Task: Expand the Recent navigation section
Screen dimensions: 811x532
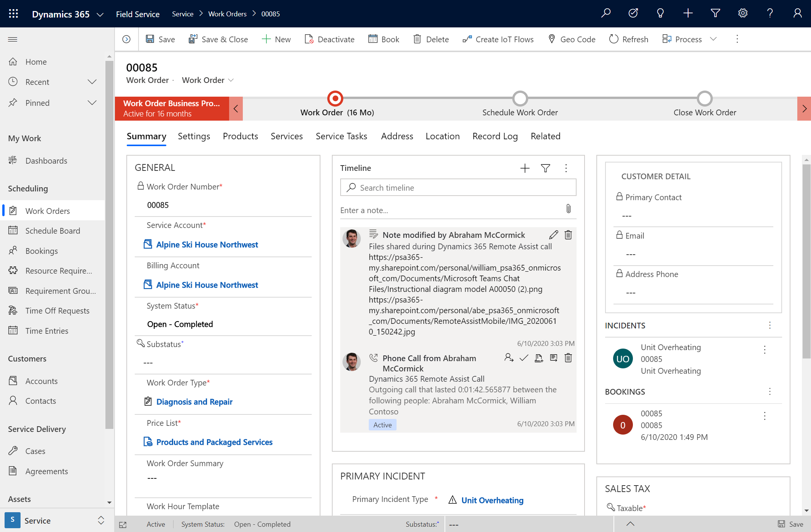Action: coord(92,82)
